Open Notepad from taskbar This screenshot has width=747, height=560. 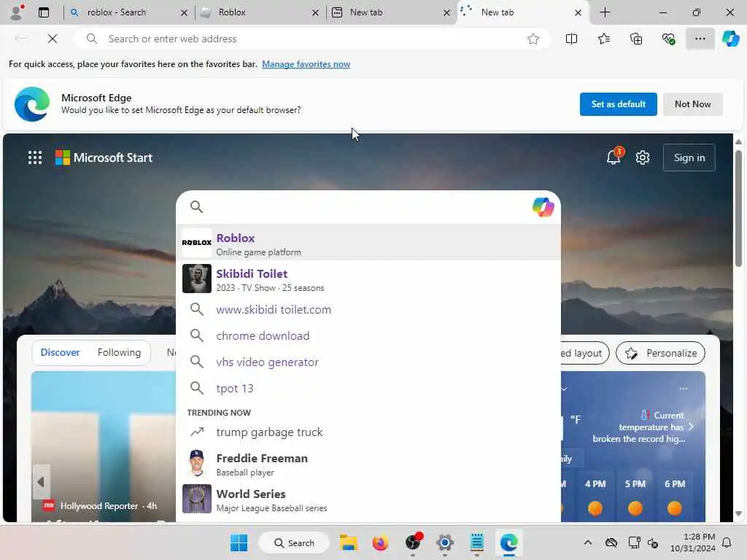click(x=477, y=542)
